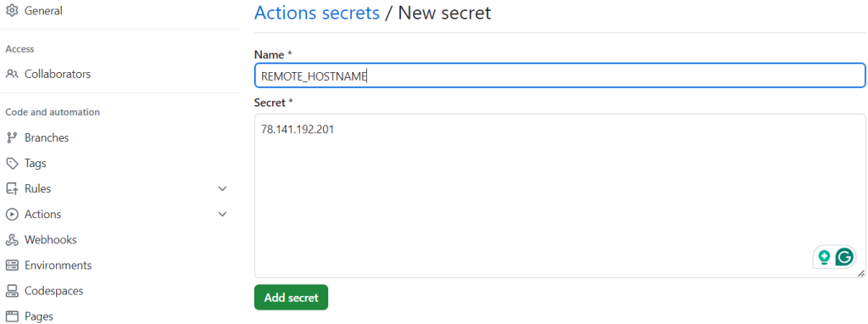Click the Environments server icon

pyautogui.click(x=12, y=265)
